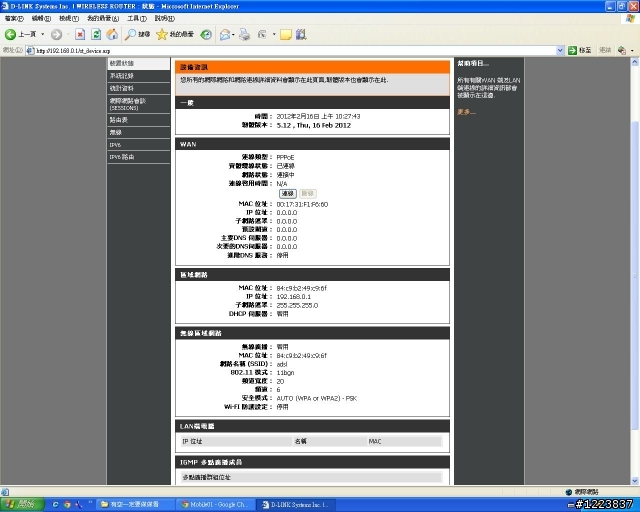Open the Internet SESSIONS sidebar item
The width and height of the screenshot is (640, 512).
tap(139, 104)
